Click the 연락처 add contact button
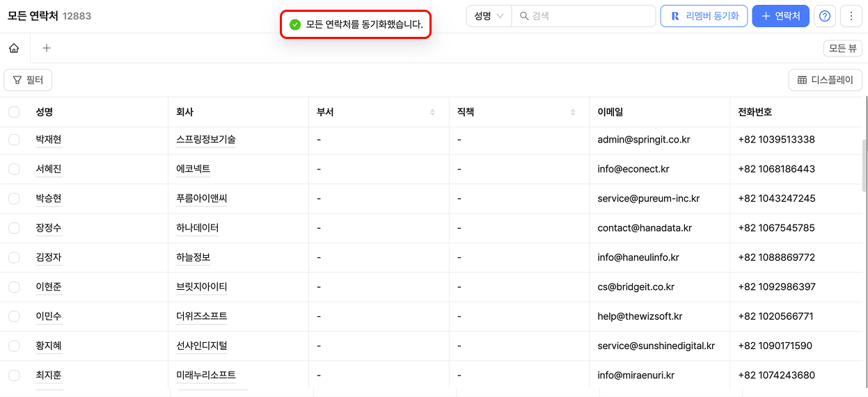This screenshot has width=868, height=397. coord(780,16)
